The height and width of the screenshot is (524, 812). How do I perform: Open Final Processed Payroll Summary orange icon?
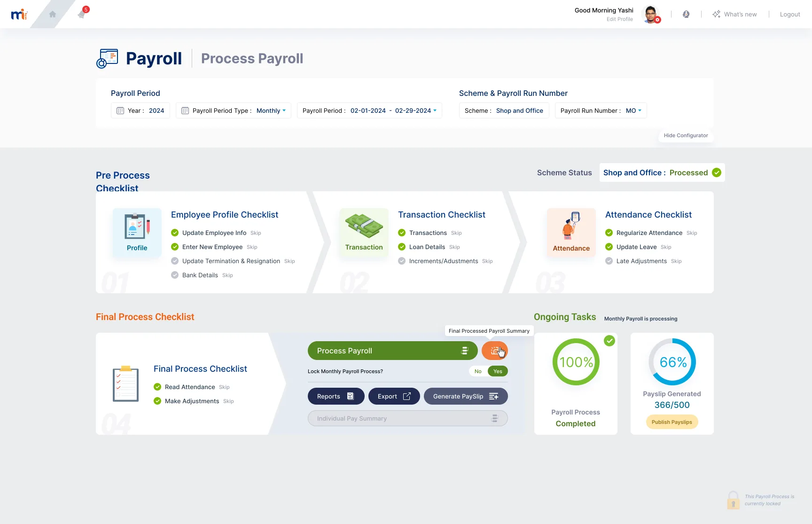coord(494,351)
